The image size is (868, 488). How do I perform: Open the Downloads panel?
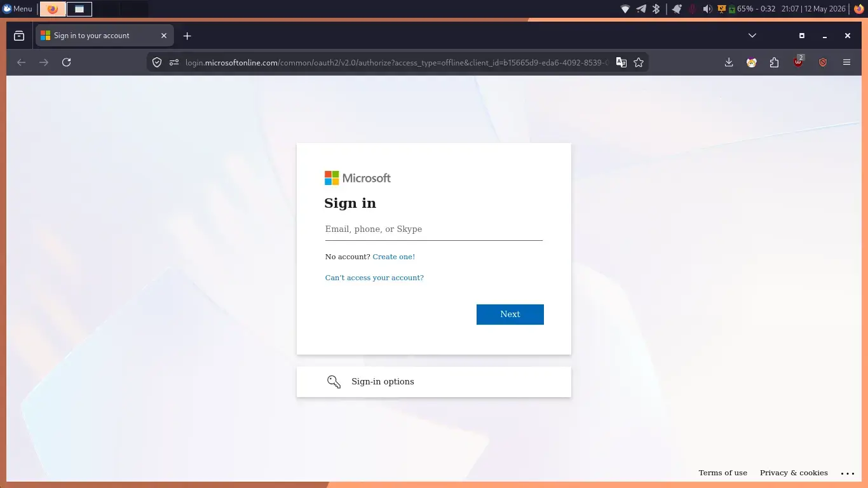pos(729,62)
